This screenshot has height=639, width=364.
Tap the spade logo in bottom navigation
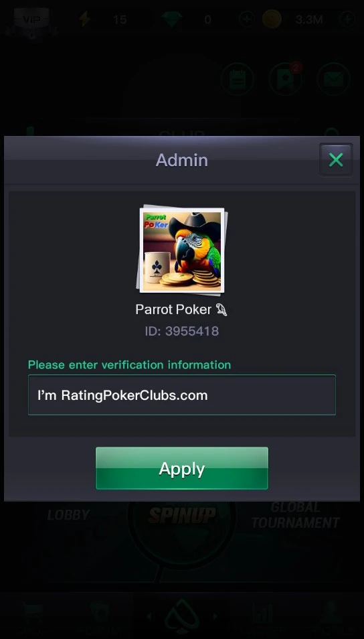(x=181, y=616)
